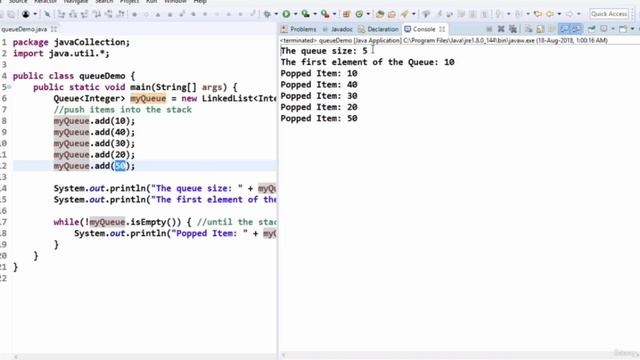640x360 pixels.
Task: Click the terminated queueDemo launch description text
Action: (444, 40)
